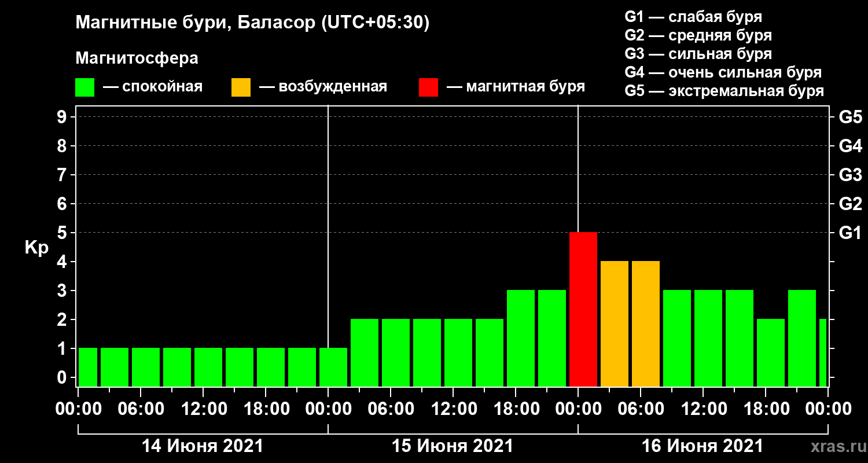Click '18:00' time label above 16 Июня
Image resolution: width=868 pixels, height=463 pixels.
[x=766, y=409]
